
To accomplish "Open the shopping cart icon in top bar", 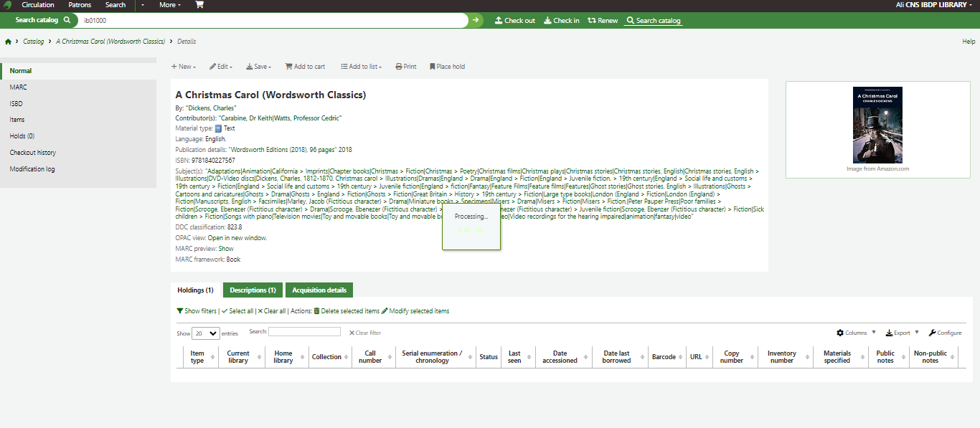I will 199,5.
